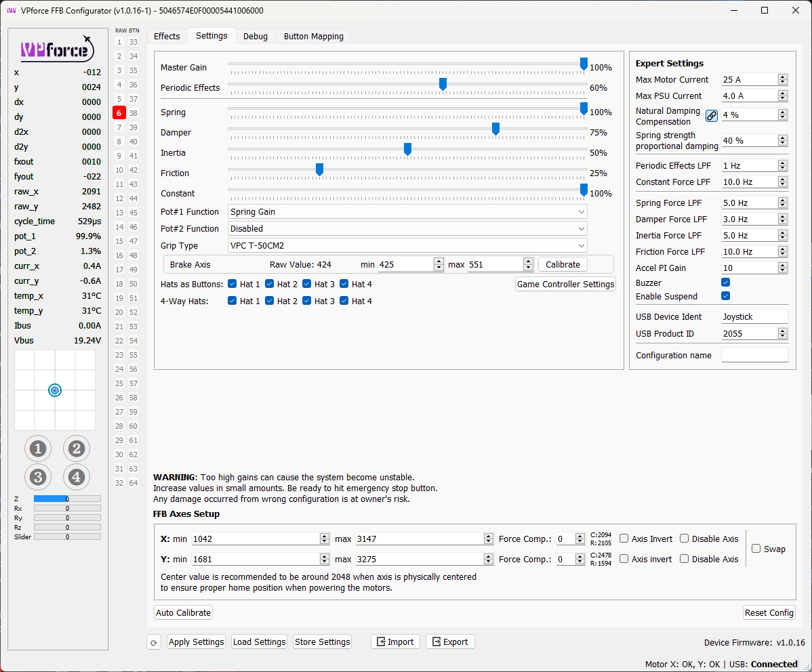Toggle the Enable Suspend checkbox

pyautogui.click(x=726, y=296)
